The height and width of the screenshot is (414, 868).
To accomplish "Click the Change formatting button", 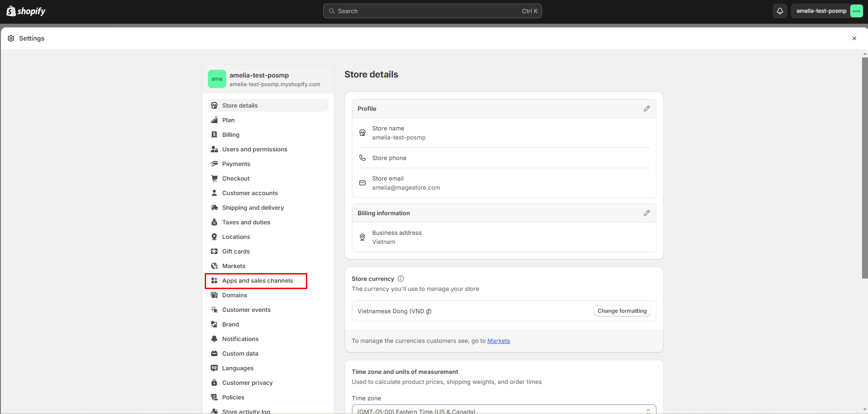I will coord(622,310).
